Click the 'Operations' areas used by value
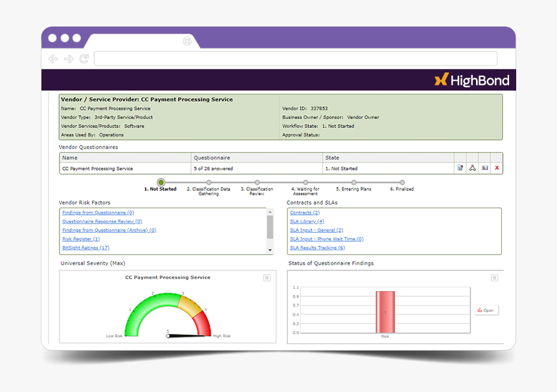The image size is (557, 392). pos(111,135)
